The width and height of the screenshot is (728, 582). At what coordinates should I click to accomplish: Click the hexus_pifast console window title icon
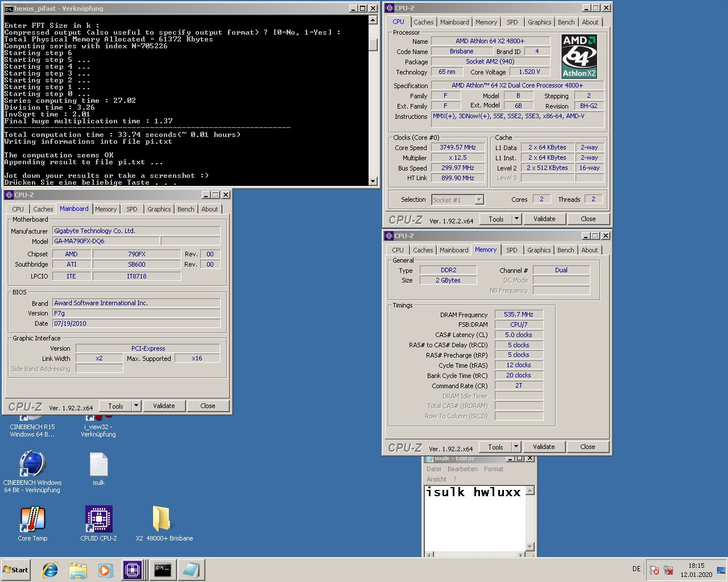[x=9, y=9]
